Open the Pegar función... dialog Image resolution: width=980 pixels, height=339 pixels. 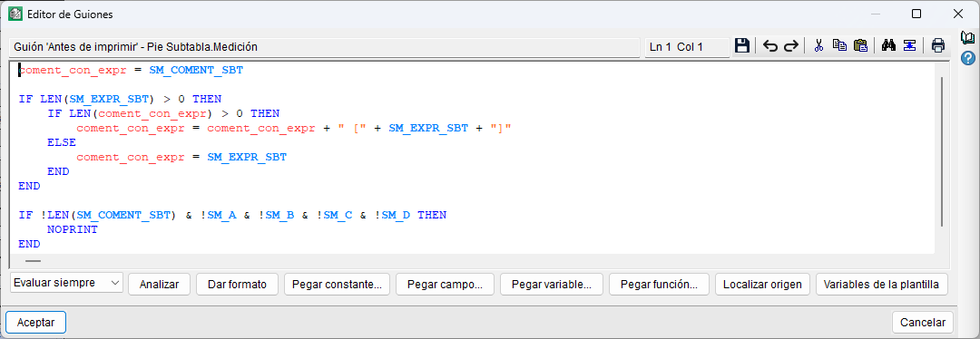659,284
